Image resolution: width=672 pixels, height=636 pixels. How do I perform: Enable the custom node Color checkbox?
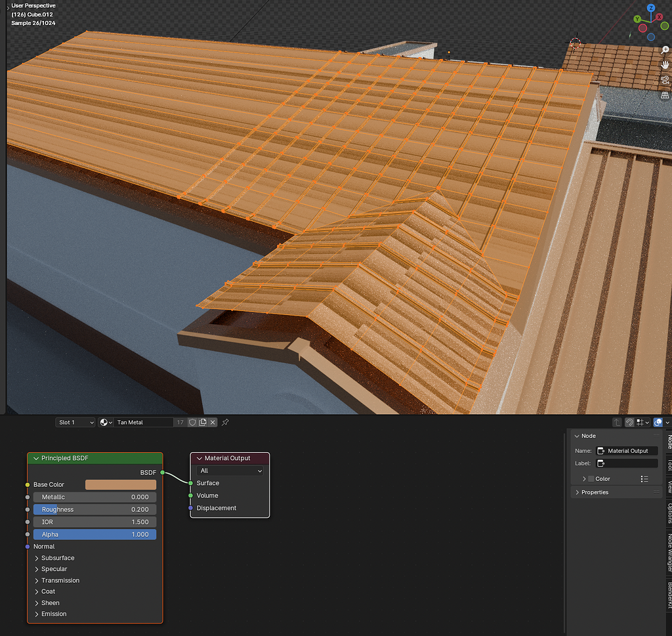click(x=591, y=479)
